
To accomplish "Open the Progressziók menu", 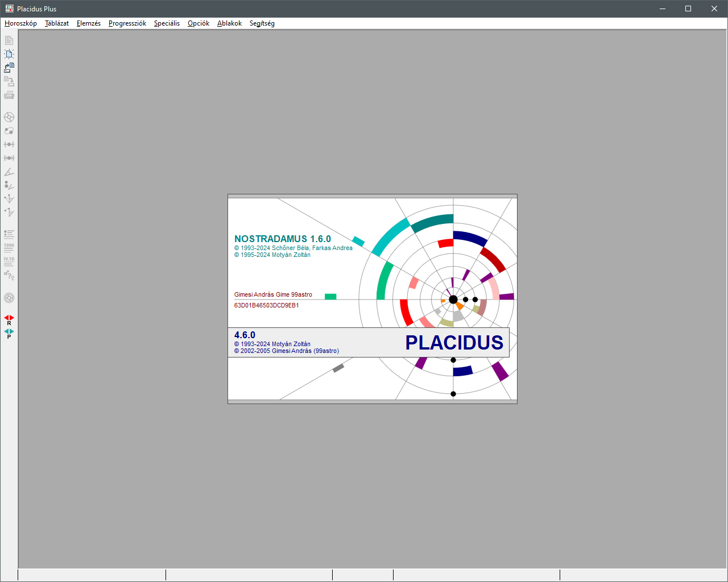I will coord(127,23).
